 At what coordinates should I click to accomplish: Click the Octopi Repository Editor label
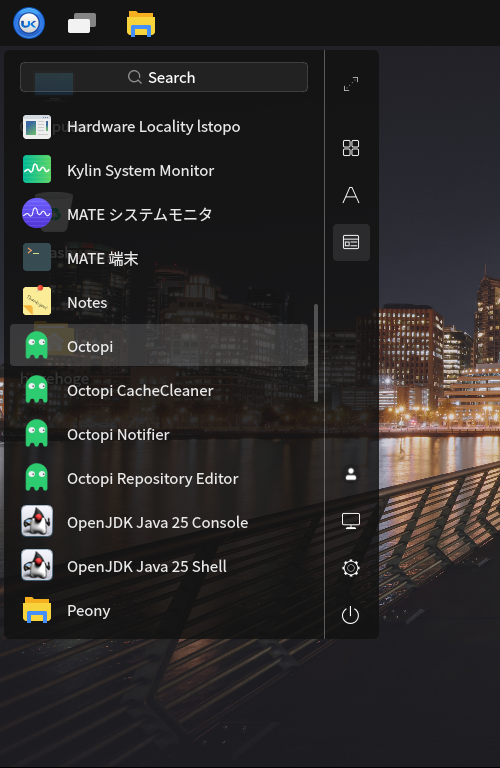(x=153, y=479)
